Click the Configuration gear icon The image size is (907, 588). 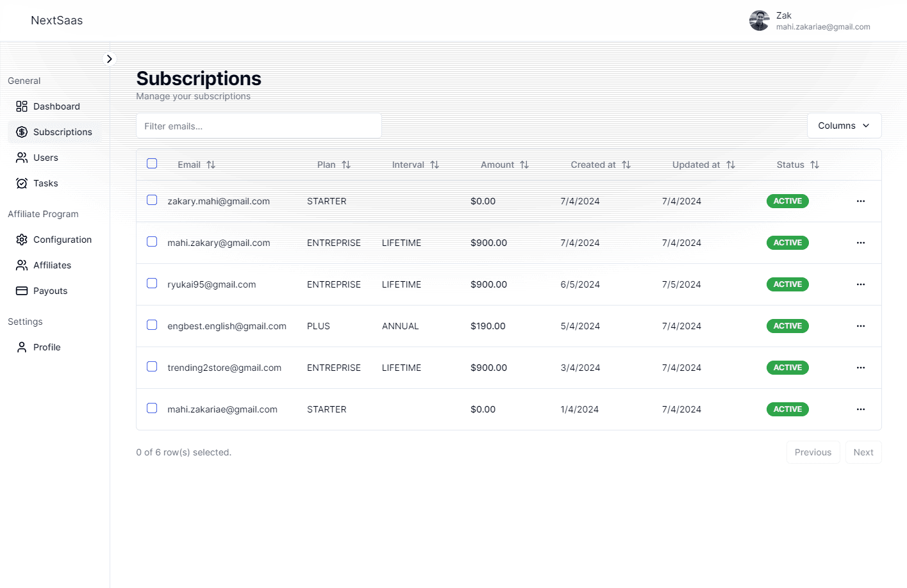(22, 240)
